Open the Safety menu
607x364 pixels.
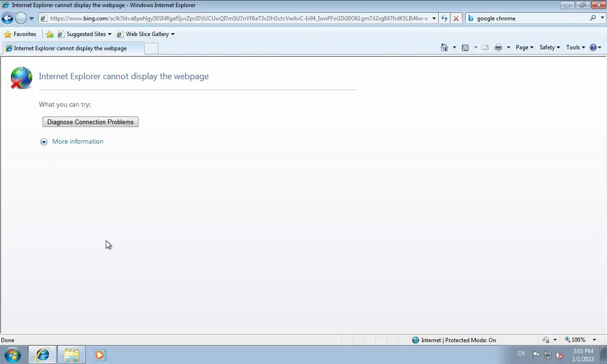[550, 47]
